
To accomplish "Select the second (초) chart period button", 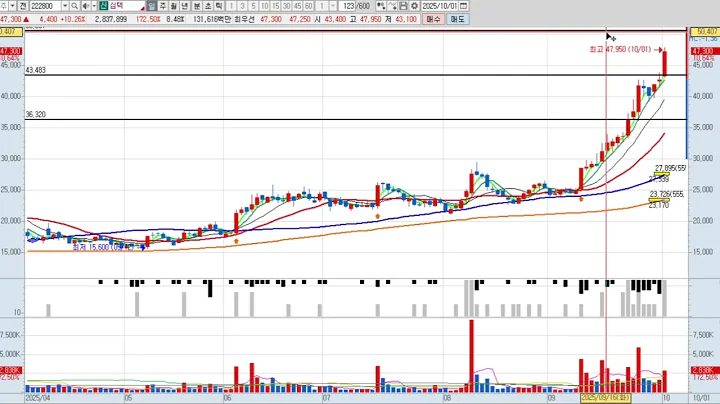I will coord(208,6).
